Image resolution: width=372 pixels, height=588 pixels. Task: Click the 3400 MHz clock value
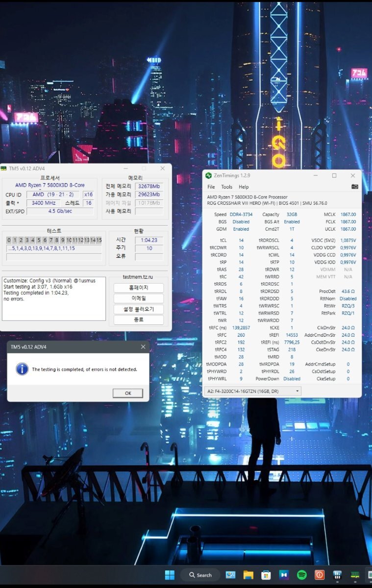(44, 203)
